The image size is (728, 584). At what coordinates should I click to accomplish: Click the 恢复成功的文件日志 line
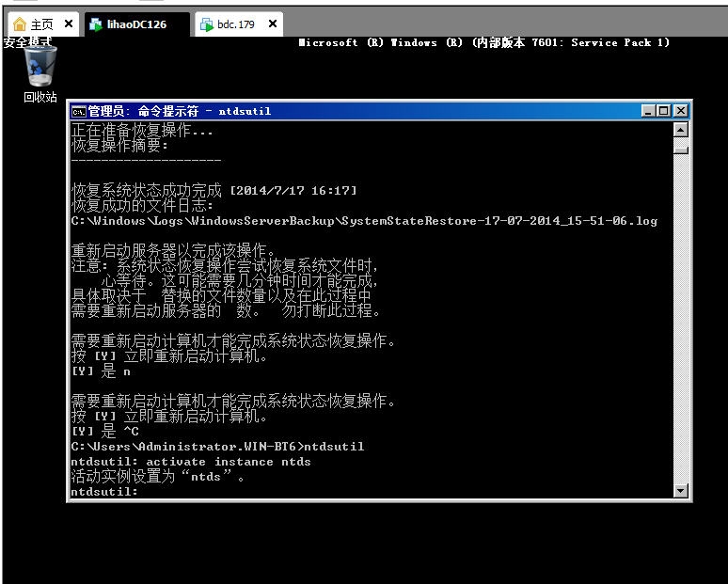(x=142, y=206)
